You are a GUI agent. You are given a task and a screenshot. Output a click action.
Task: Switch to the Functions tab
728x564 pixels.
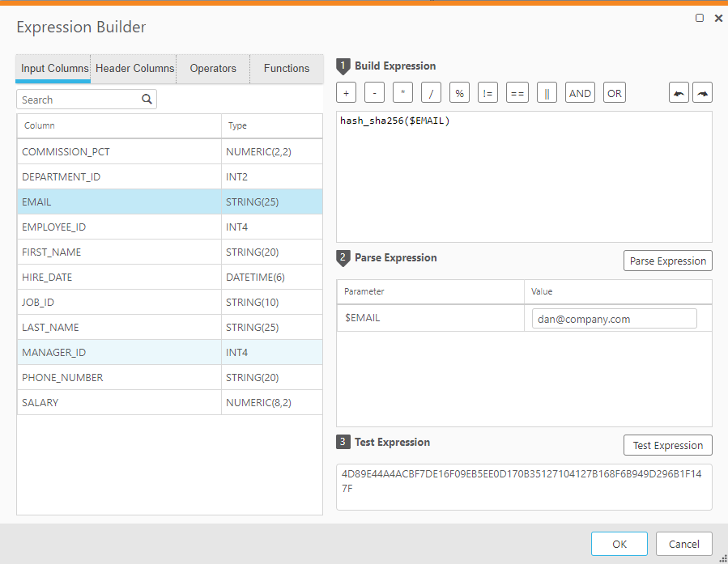tap(287, 69)
